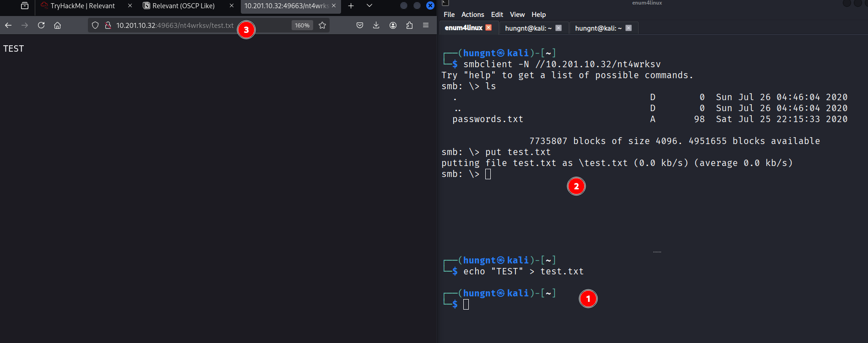The height and width of the screenshot is (343, 868).
Task: Open the terminal Actions menu
Action: pyautogui.click(x=472, y=15)
